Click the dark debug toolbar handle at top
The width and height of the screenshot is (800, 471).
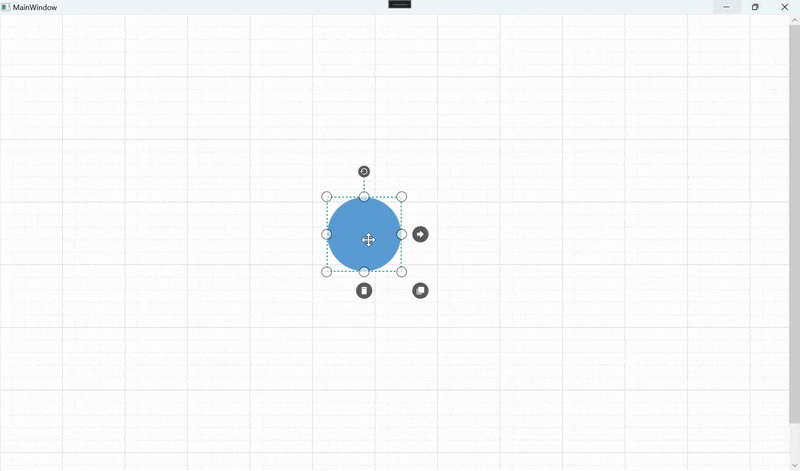tap(400, 4)
